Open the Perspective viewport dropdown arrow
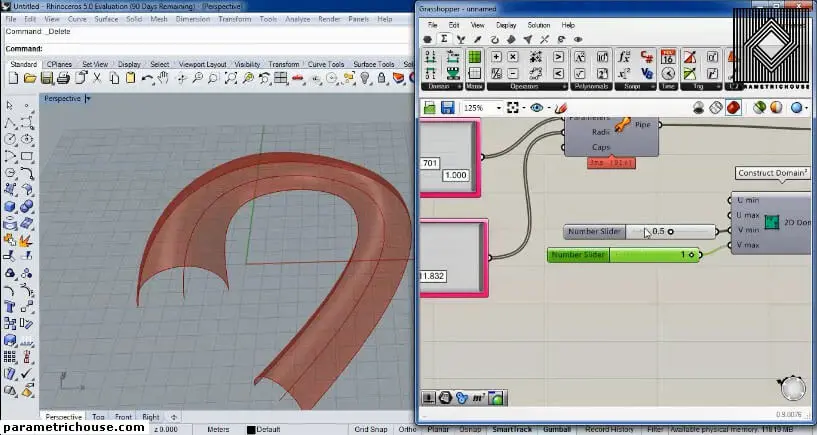 click(x=88, y=99)
